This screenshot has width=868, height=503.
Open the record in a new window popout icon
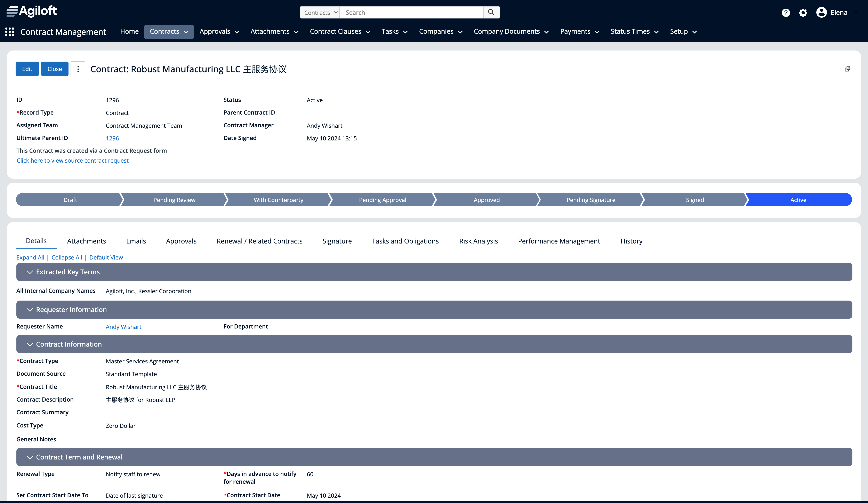point(848,69)
